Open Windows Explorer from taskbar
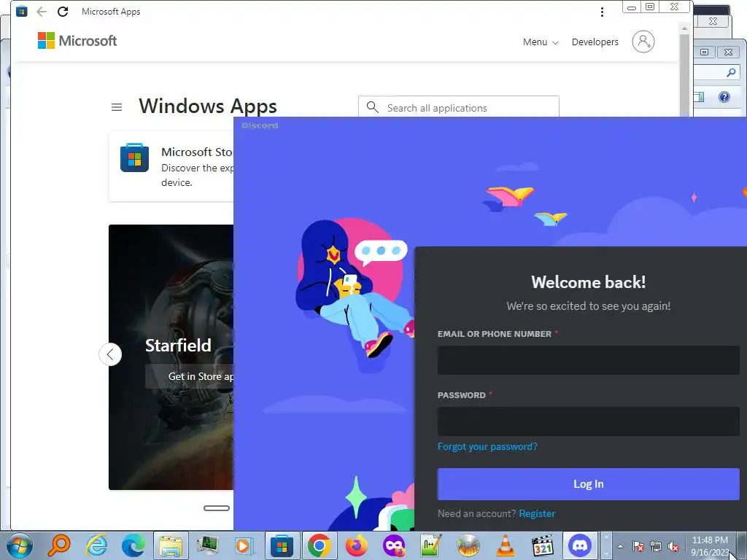 [171, 545]
